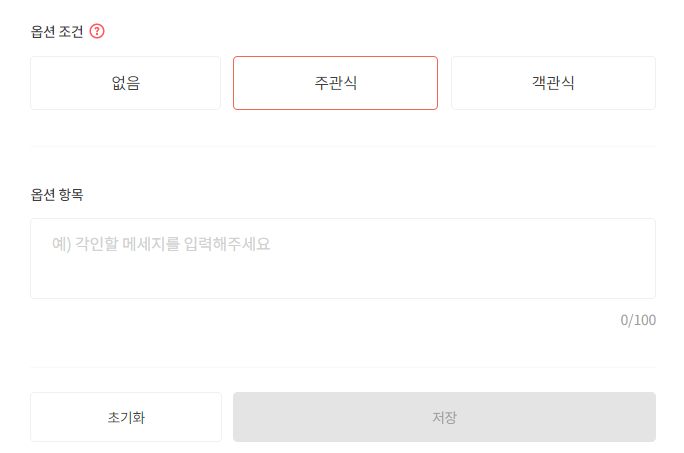This screenshot has width=684, height=453.
Task: Click the 옵션 조건 section label
Action: (57, 31)
